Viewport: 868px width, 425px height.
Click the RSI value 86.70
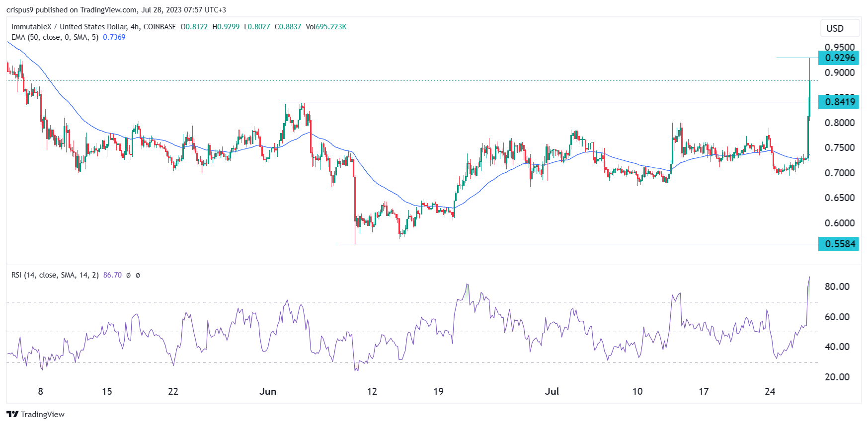point(112,275)
